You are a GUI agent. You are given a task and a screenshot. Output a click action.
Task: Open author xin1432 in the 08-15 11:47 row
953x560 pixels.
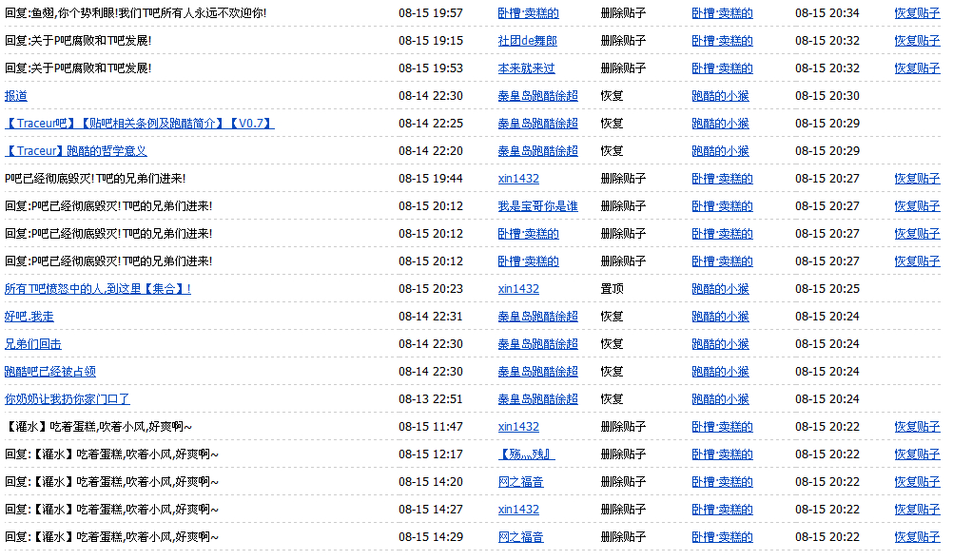518,427
